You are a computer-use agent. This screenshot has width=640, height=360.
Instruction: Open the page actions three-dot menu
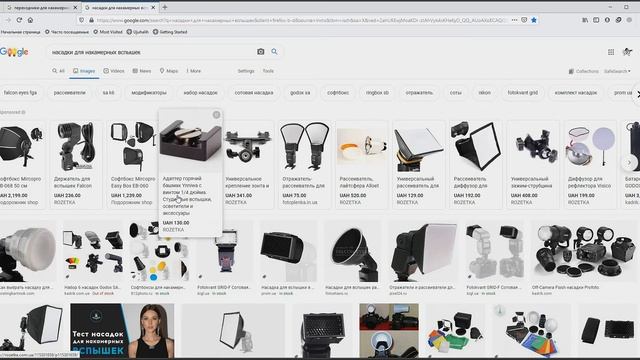[x=514, y=20]
